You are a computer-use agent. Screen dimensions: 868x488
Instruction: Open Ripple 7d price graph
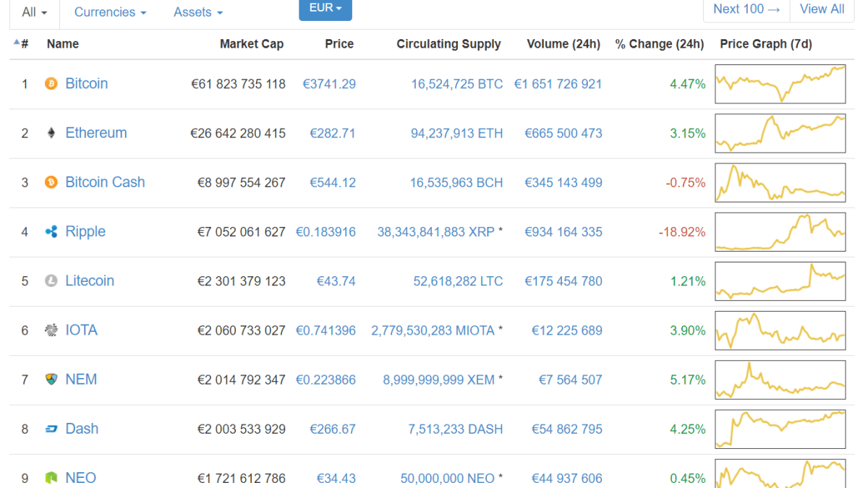pyautogui.click(x=780, y=231)
